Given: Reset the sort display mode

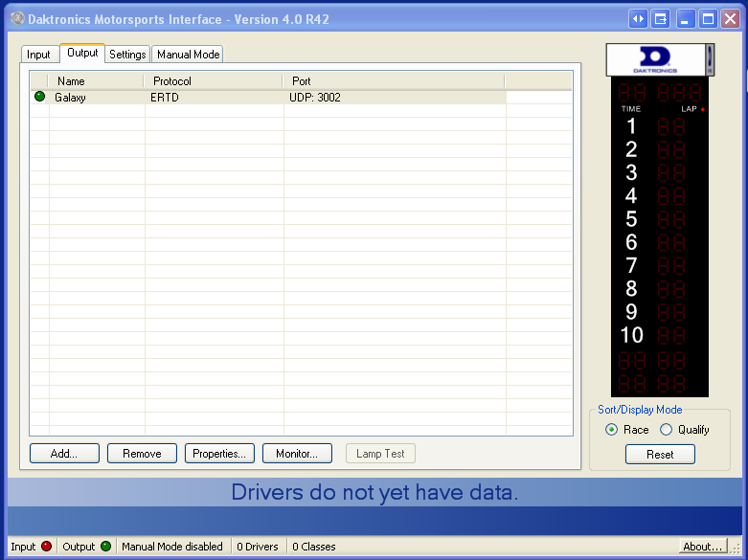Looking at the screenshot, I should [x=660, y=455].
